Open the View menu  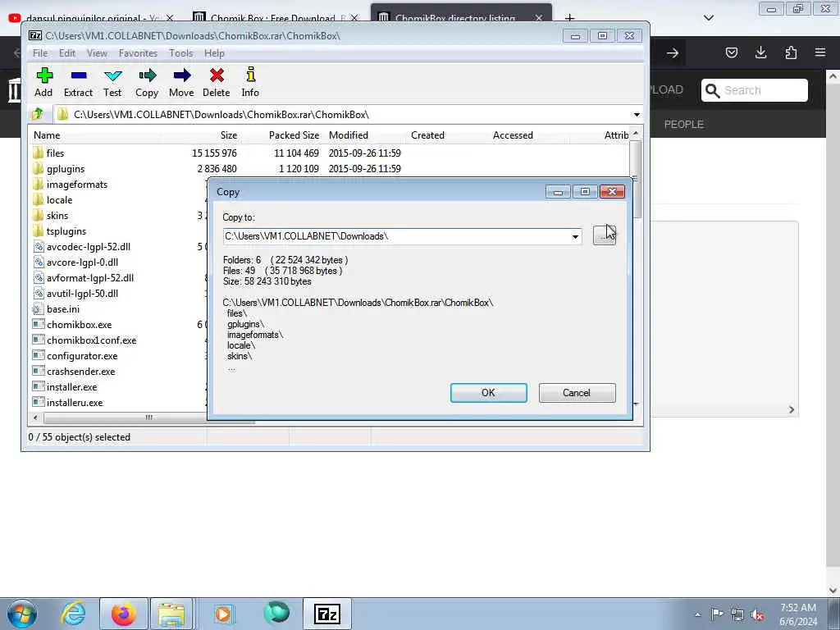point(97,53)
